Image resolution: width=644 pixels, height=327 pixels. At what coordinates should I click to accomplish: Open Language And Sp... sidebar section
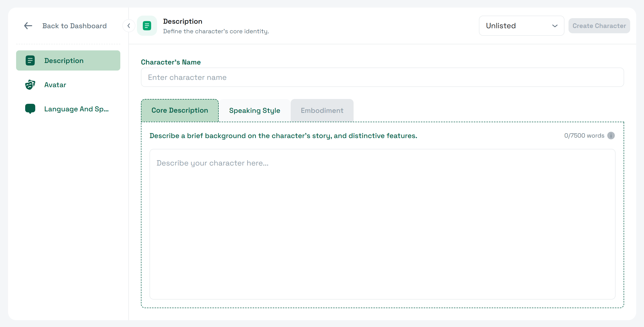click(68, 109)
